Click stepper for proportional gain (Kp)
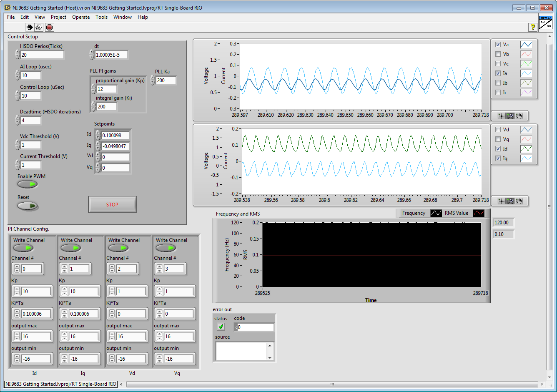Screen dimensions: 557x392 click(93, 89)
